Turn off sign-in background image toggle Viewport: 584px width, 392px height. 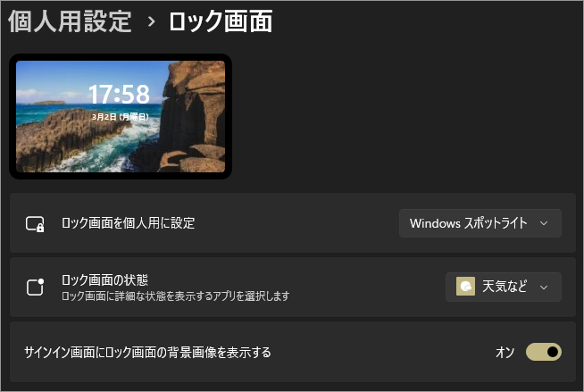click(x=544, y=352)
